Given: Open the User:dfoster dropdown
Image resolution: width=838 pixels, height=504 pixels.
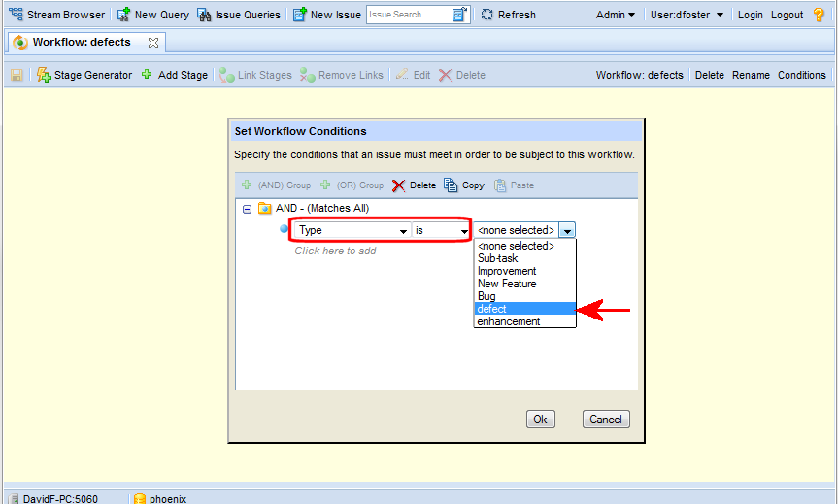Looking at the screenshot, I should (687, 15).
